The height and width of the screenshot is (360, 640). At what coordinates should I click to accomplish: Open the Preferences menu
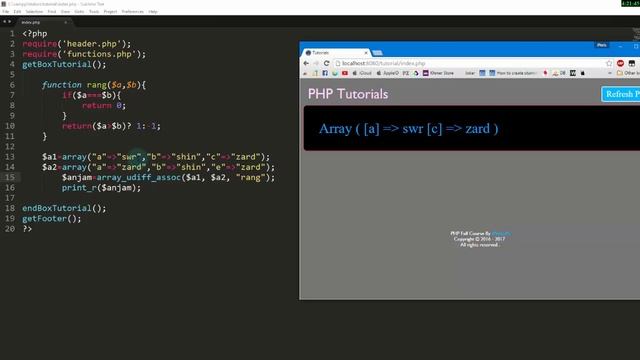133,11
